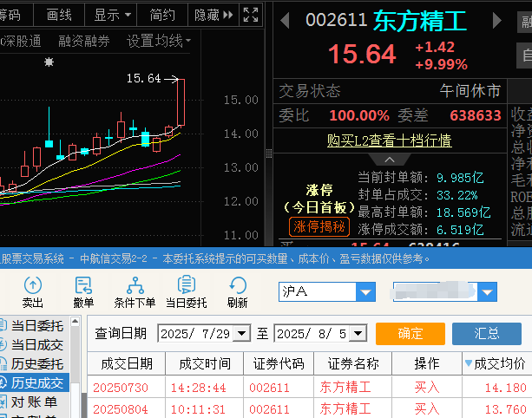Click the 涨停成交额 value 6.519亿

click(460, 230)
